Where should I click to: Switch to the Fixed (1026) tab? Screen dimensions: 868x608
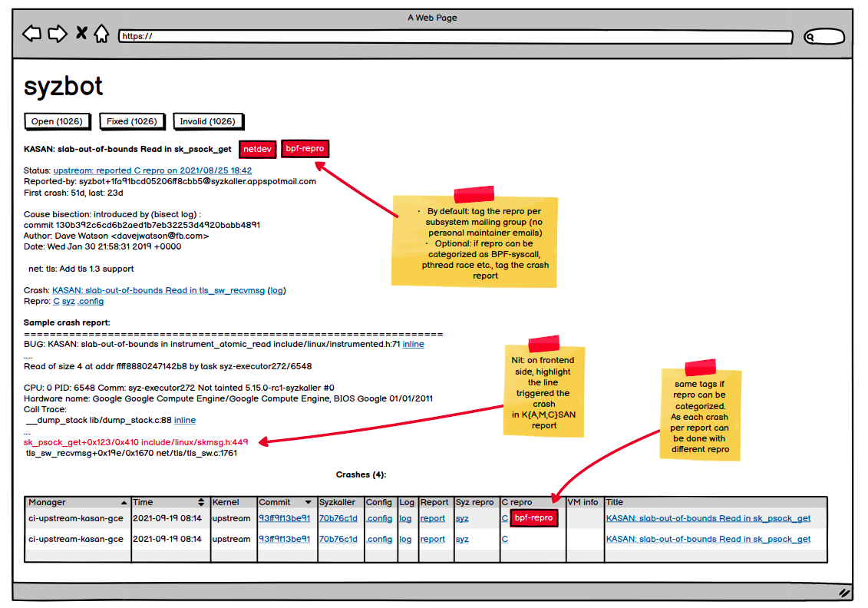click(x=132, y=121)
